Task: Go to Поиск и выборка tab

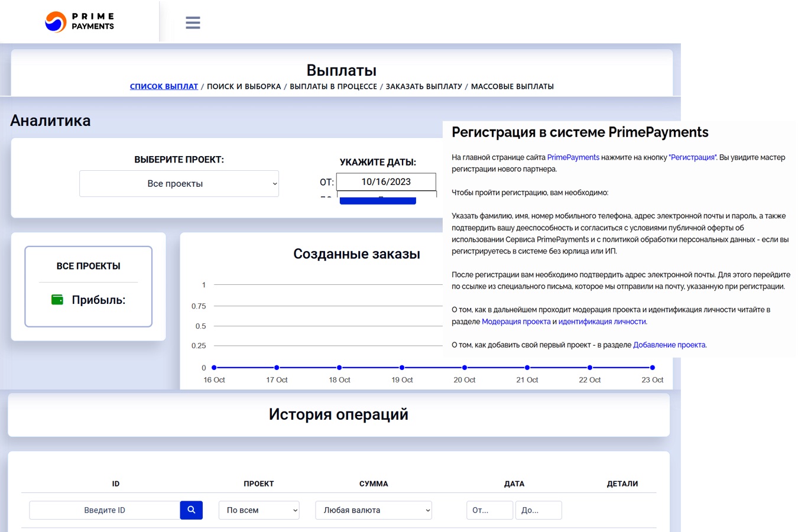Action: [244, 86]
